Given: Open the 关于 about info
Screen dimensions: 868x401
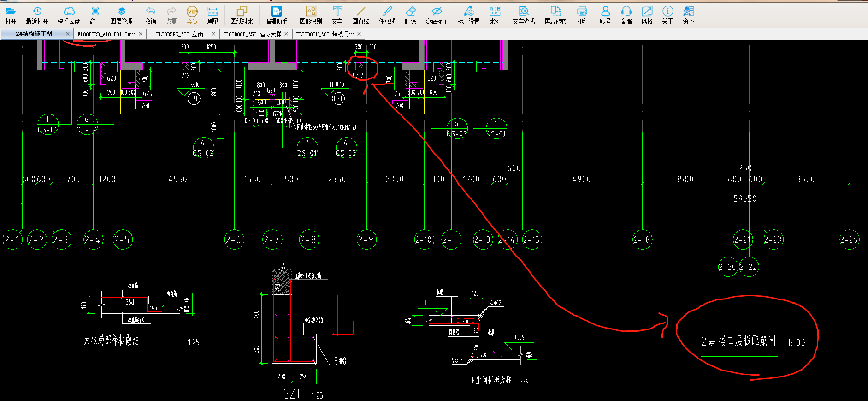Looking at the screenshot, I should 667,15.
